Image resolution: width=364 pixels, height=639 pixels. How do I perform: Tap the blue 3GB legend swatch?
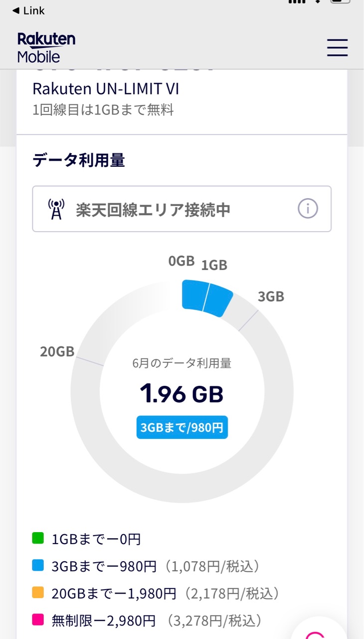(38, 566)
